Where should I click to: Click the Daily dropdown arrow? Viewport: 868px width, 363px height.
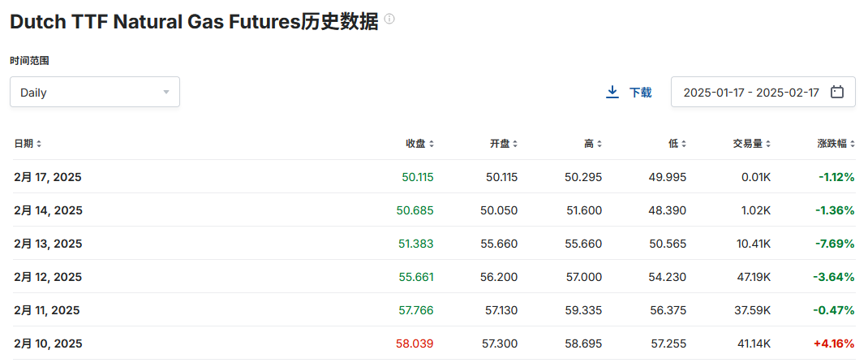(x=166, y=93)
